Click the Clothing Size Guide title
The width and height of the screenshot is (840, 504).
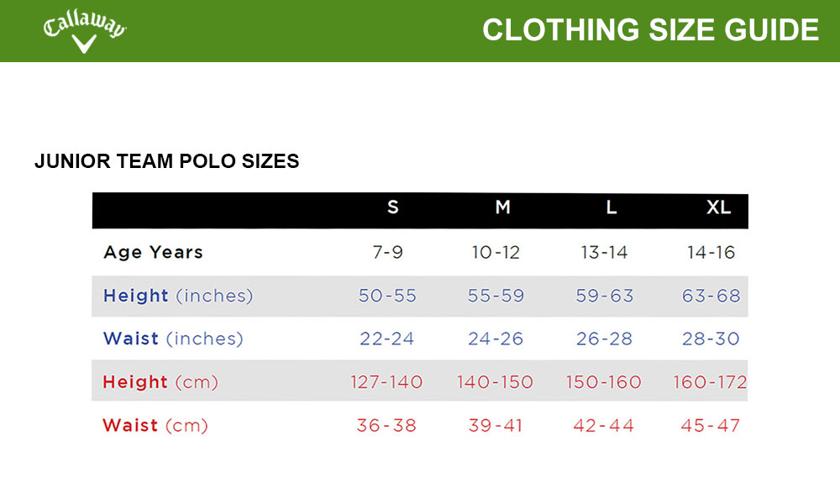coord(650,30)
